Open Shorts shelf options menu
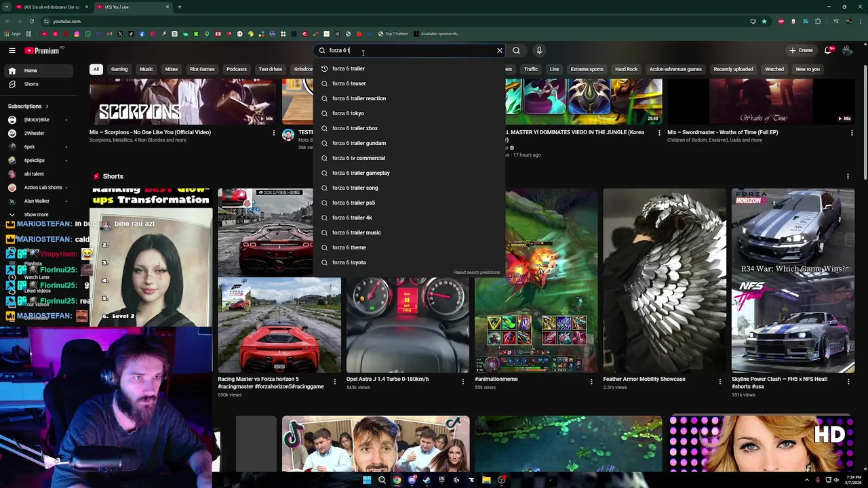This screenshot has width=868, height=488. pos(848,176)
